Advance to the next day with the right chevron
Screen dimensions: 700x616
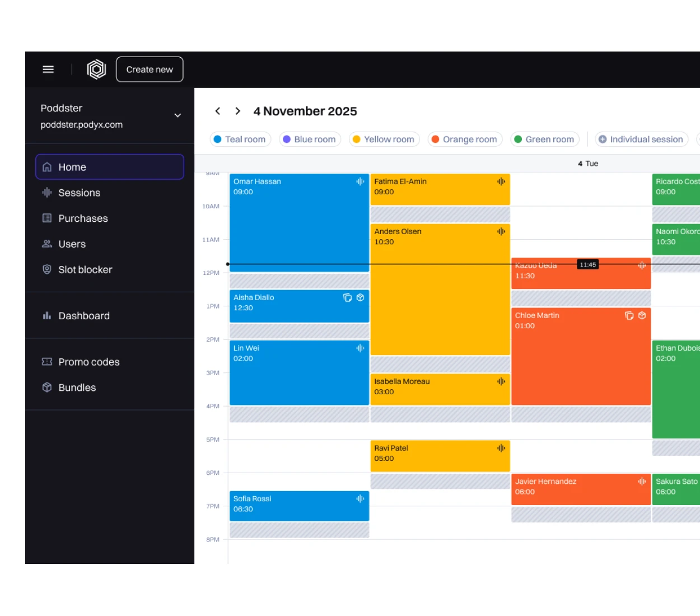click(237, 111)
